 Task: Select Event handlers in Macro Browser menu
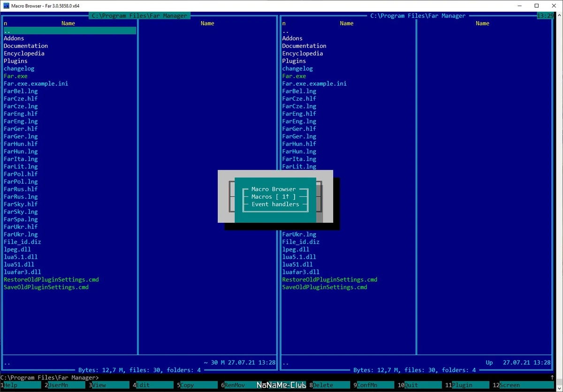coord(275,204)
